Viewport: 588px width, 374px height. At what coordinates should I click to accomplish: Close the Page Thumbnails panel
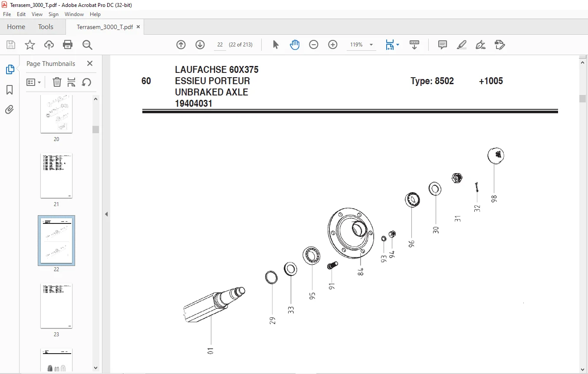tap(90, 63)
